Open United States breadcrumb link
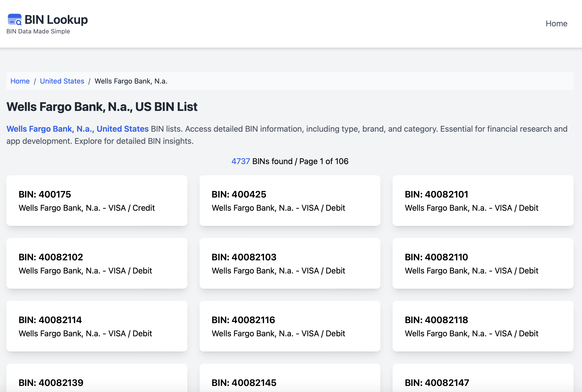The height and width of the screenshot is (392, 582). tap(62, 81)
